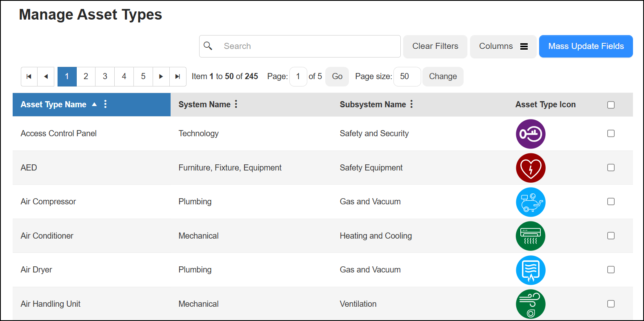Viewport: 644px width, 321px height.
Task: Select page 1 in pagination
Action: pyautogui.click(x=67, y=77)
